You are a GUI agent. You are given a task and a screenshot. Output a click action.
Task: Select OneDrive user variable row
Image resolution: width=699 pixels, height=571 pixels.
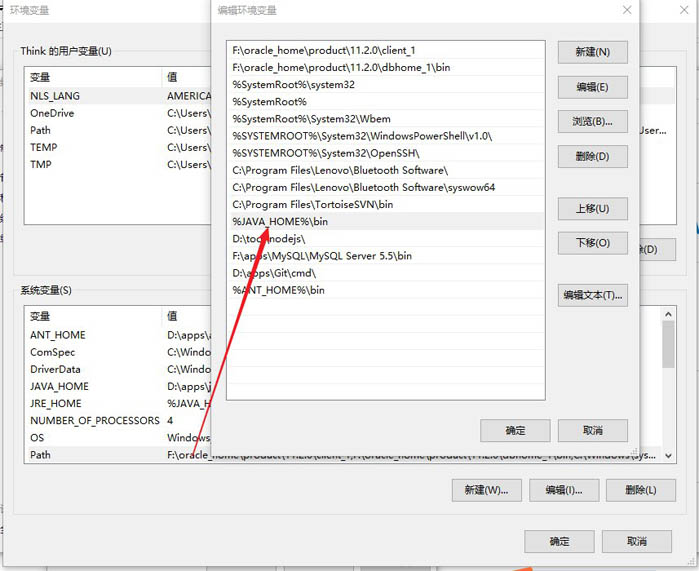click(x=118, y=113)
